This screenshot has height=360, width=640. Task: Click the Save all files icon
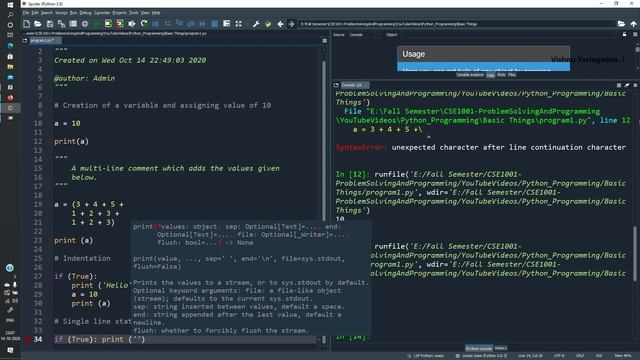pos(61,24)
